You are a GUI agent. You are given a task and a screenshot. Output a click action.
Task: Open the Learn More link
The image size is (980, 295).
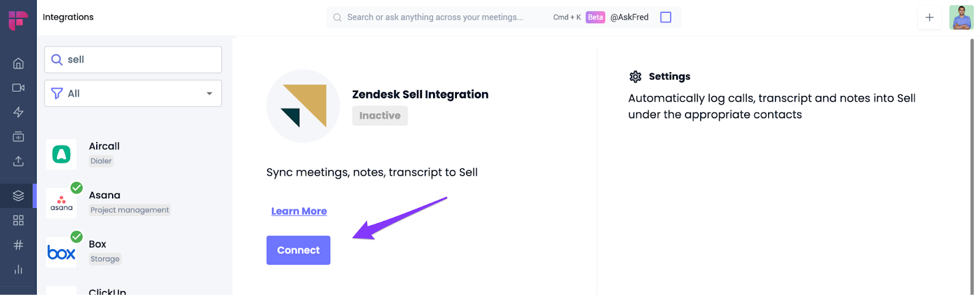(299, 211)
